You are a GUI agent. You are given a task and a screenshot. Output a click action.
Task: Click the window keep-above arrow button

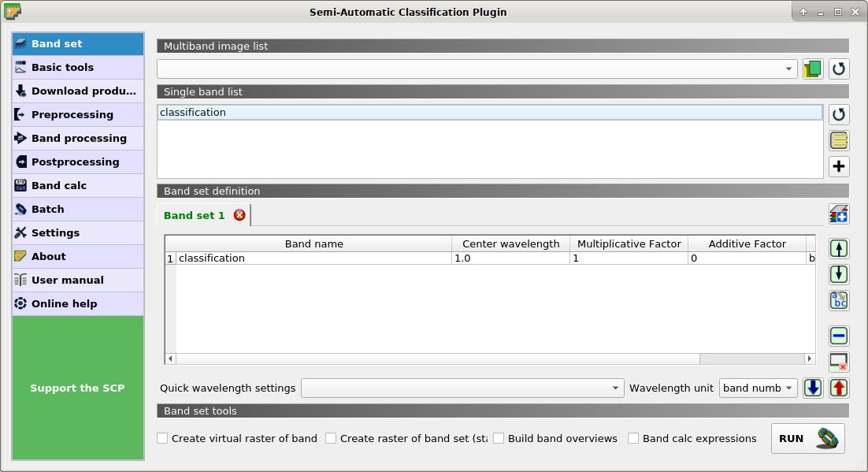click(803, 12)
